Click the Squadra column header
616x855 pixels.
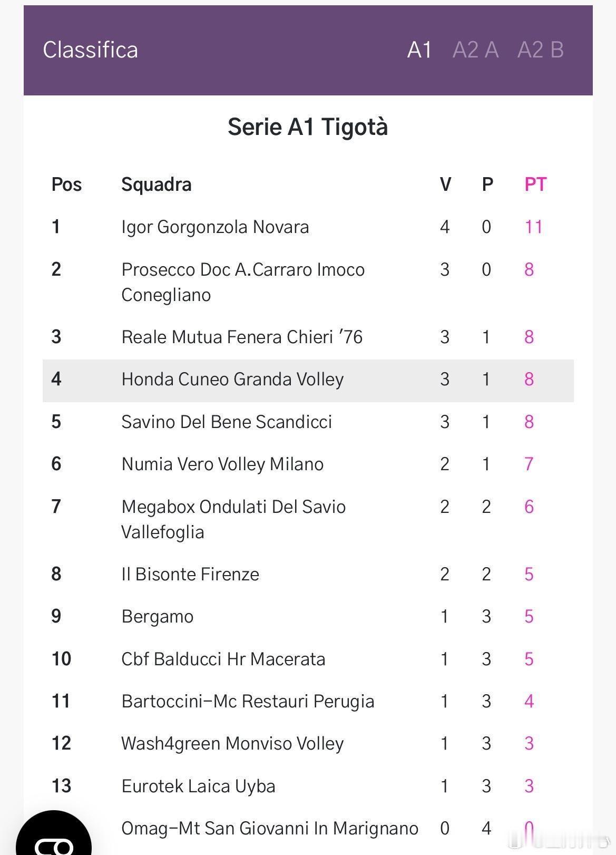tap(157, 184)
